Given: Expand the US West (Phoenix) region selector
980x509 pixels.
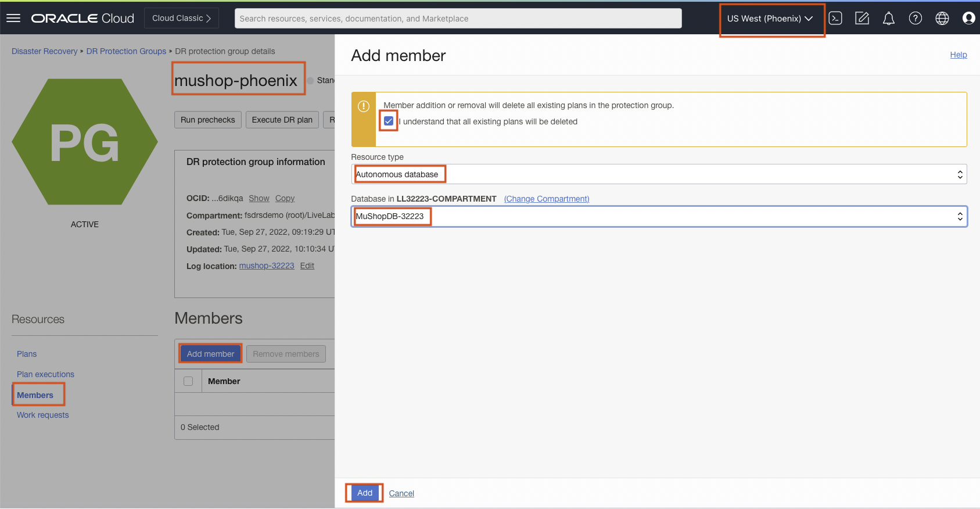Looking at the screenshot, I should [x=770, y=19].
